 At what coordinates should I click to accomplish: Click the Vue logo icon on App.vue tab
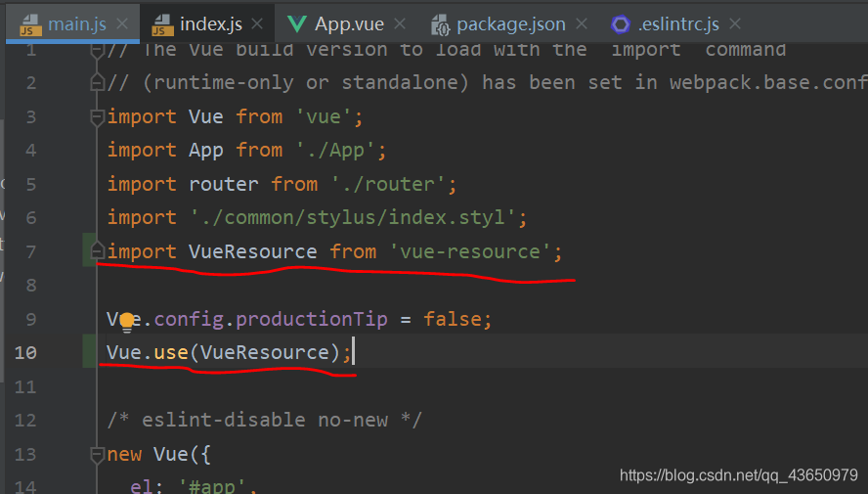(x=297, y=23)
